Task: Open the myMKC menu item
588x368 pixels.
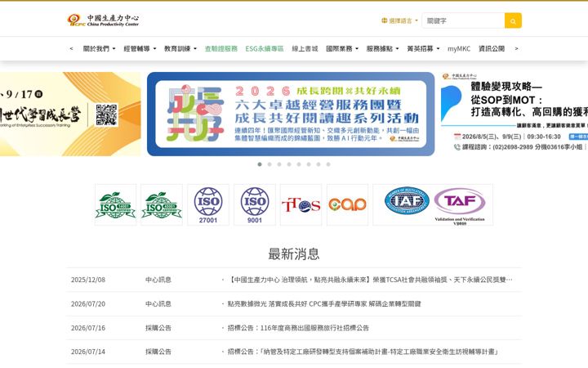Action: pyautogui.click(x=459, y=48)
